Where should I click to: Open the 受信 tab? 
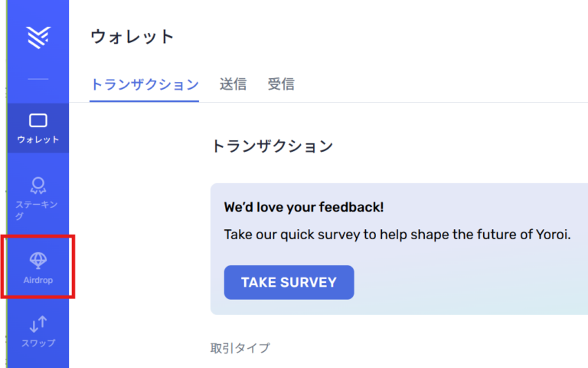tap(281, 84)
